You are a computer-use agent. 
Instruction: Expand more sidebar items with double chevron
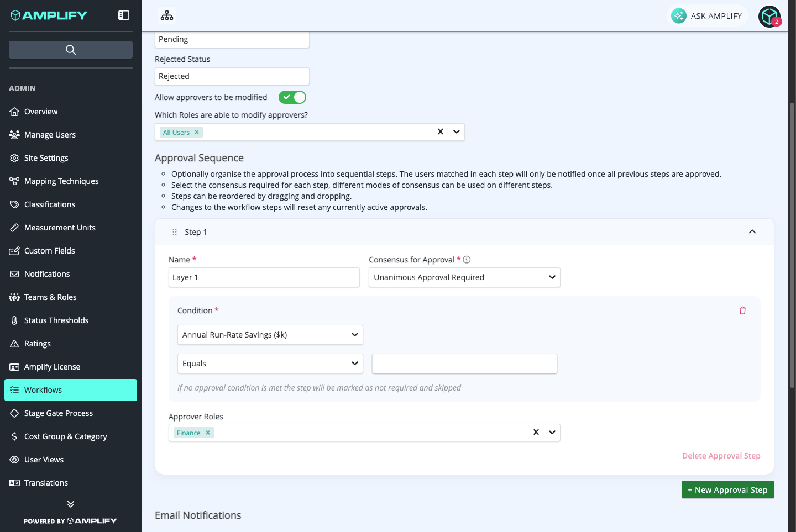(x=71, y=504)
